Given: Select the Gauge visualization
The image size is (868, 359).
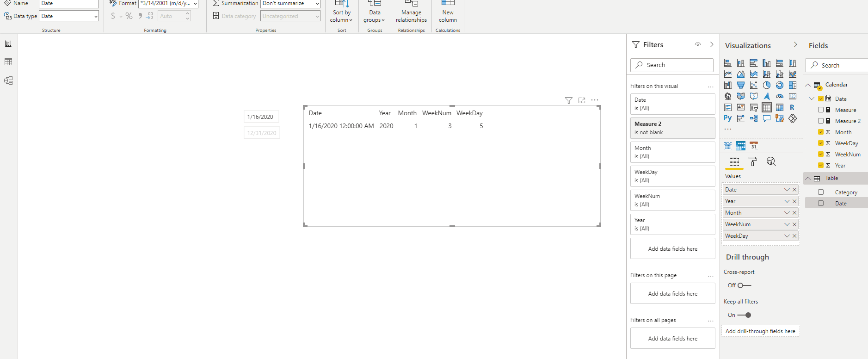Looking at the screenshot, I should pyautogui.click(x=780, y=96).
